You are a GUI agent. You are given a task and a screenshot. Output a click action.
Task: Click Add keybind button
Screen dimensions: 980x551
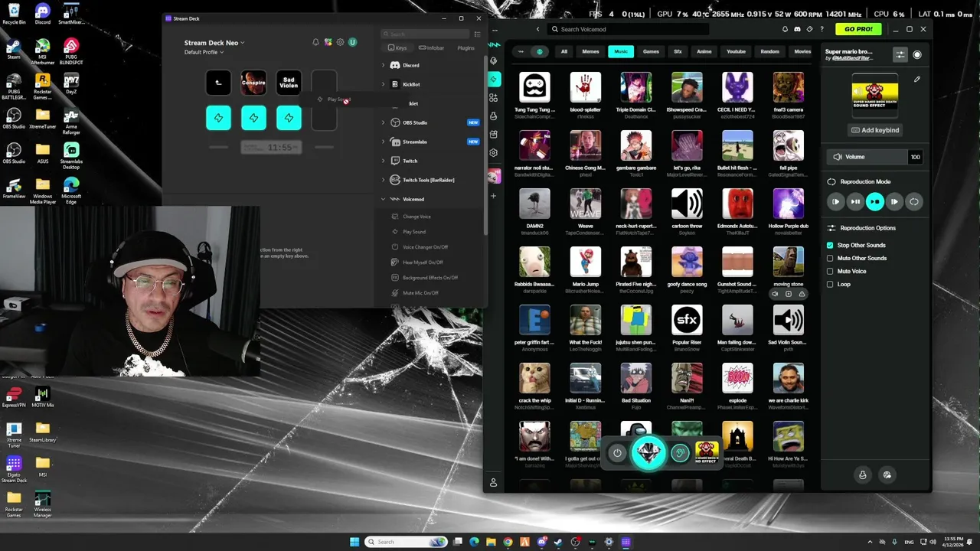pos(875,130)
